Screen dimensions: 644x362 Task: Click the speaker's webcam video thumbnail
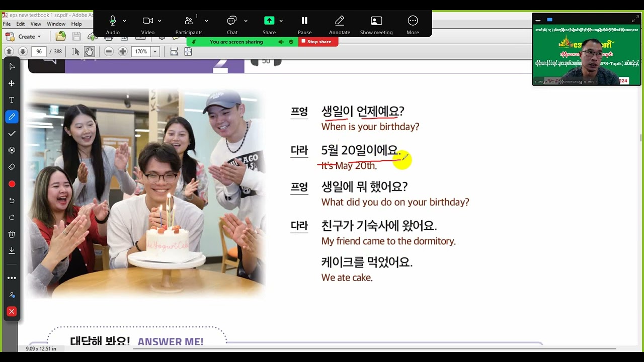[x=587, y=55]
